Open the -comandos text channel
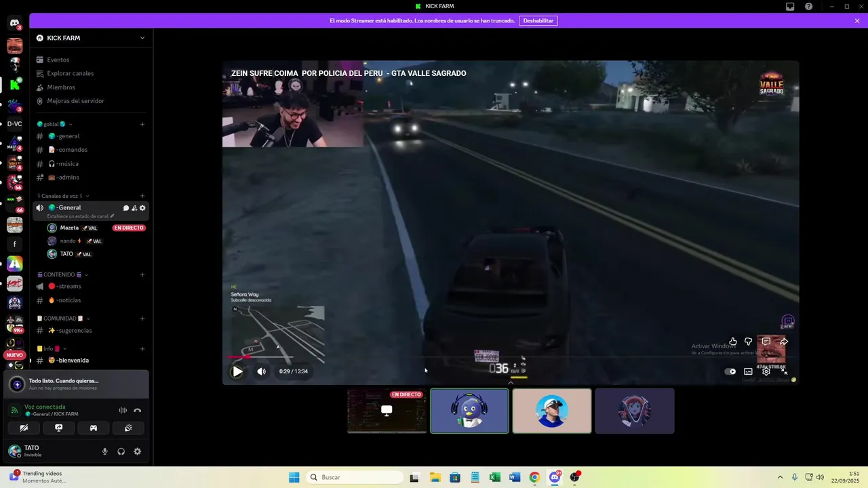The width and height of the screenshot is (868, 488). pos(90,150)
